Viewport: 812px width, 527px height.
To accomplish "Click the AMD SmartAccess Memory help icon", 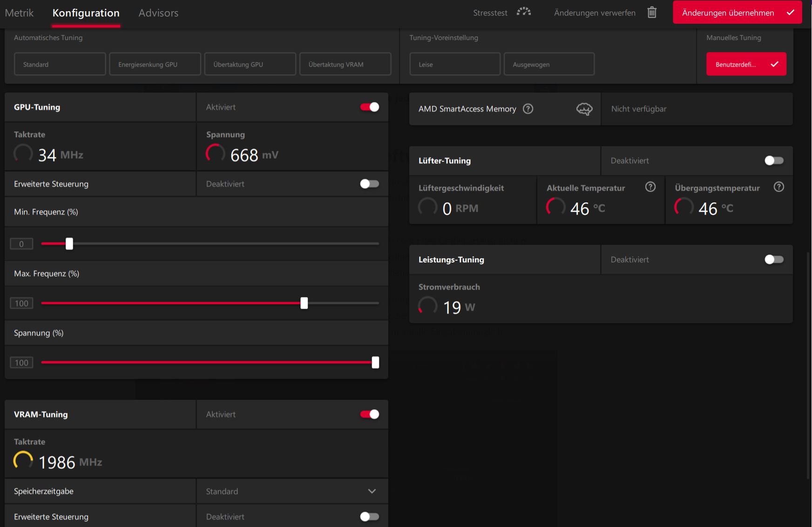I will coord(528,109).
